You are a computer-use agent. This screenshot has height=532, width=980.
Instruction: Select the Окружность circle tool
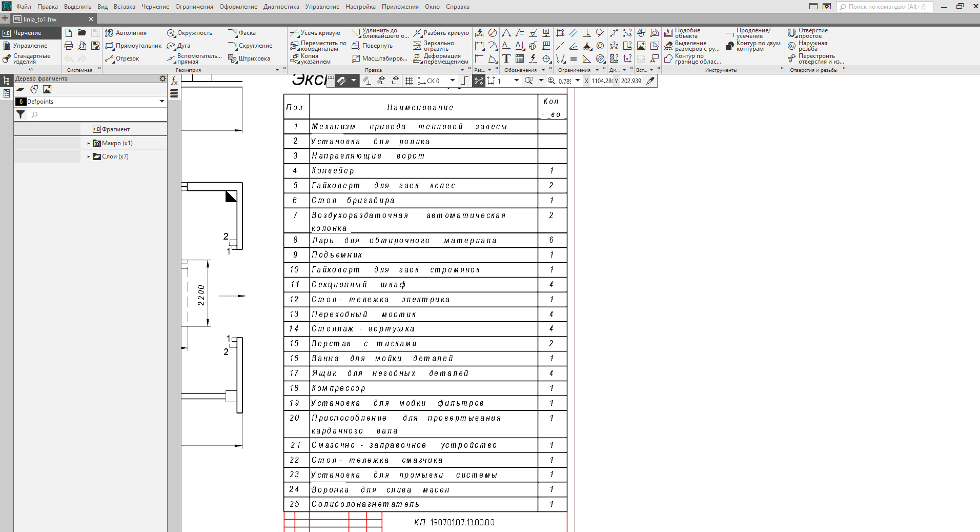[x=190, y=33]
